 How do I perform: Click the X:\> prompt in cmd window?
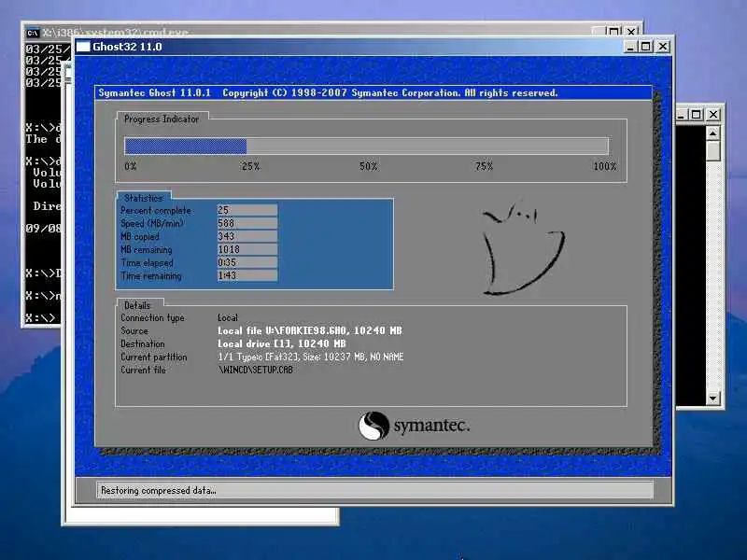(x=40, y=317)
